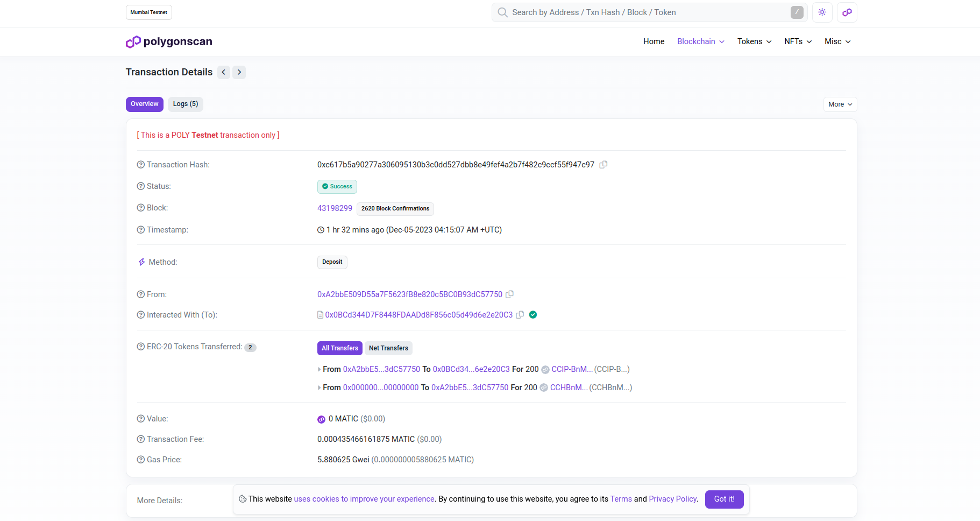The image size is (980, 521).
Task: Click the search magnifier icon
Action: pyautogui.click(x=502, y=12)
